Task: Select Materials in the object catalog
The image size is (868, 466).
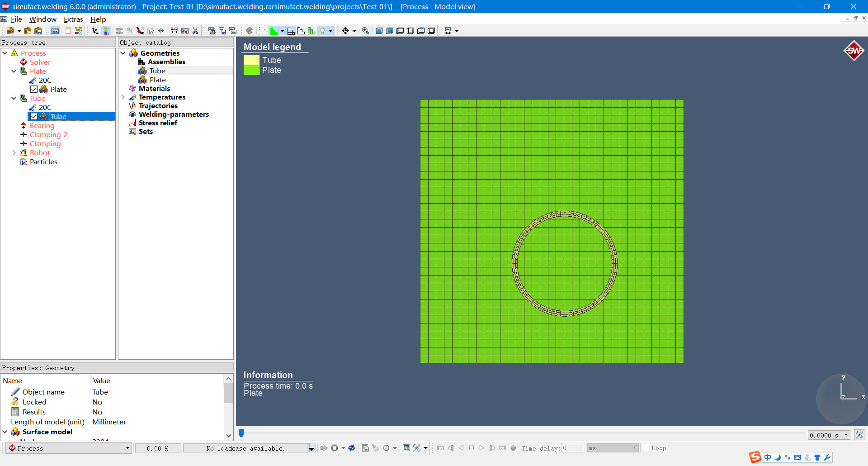Action: coord(154,88)
